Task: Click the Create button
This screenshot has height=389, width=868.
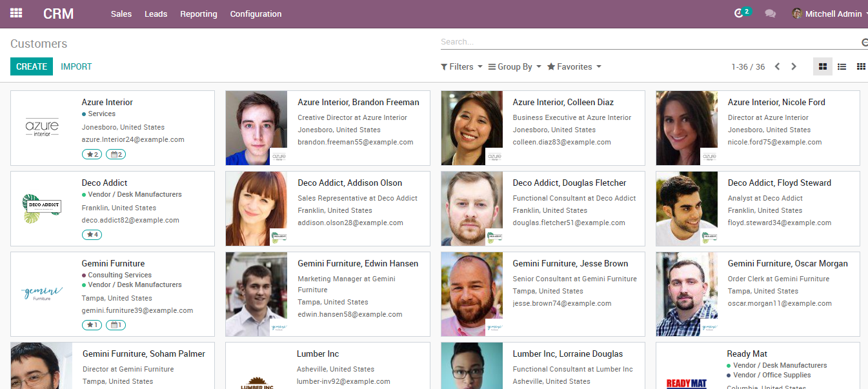Action: coord(32,66)
